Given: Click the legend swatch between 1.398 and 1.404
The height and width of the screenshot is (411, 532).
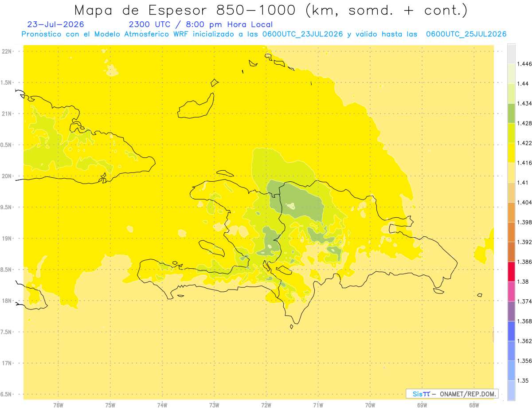Looking at the screenshot, I should tap(511, 212).
